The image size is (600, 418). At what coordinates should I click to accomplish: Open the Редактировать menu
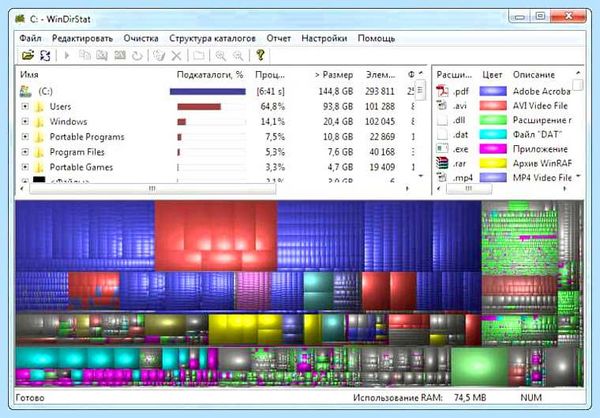coord(82,38)
